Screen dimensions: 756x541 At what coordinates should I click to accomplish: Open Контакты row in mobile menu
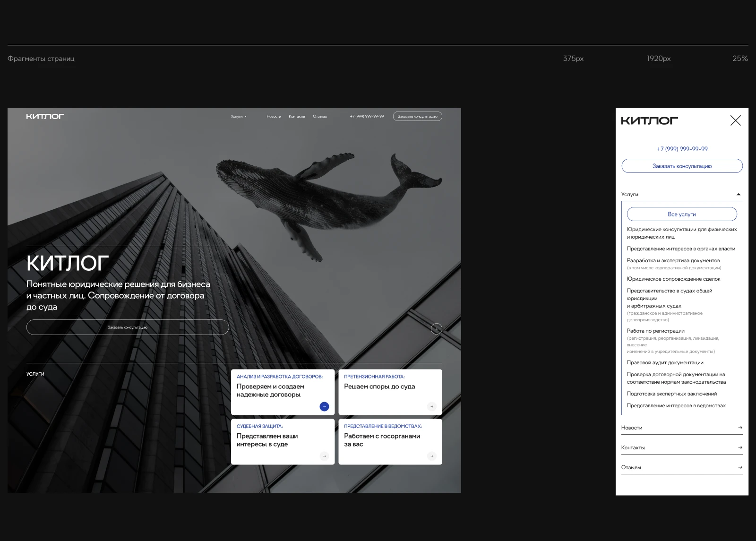[681, 447]
